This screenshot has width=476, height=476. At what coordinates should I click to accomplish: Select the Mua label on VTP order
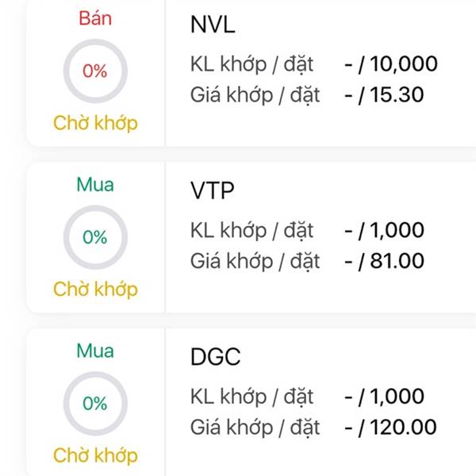95,185
